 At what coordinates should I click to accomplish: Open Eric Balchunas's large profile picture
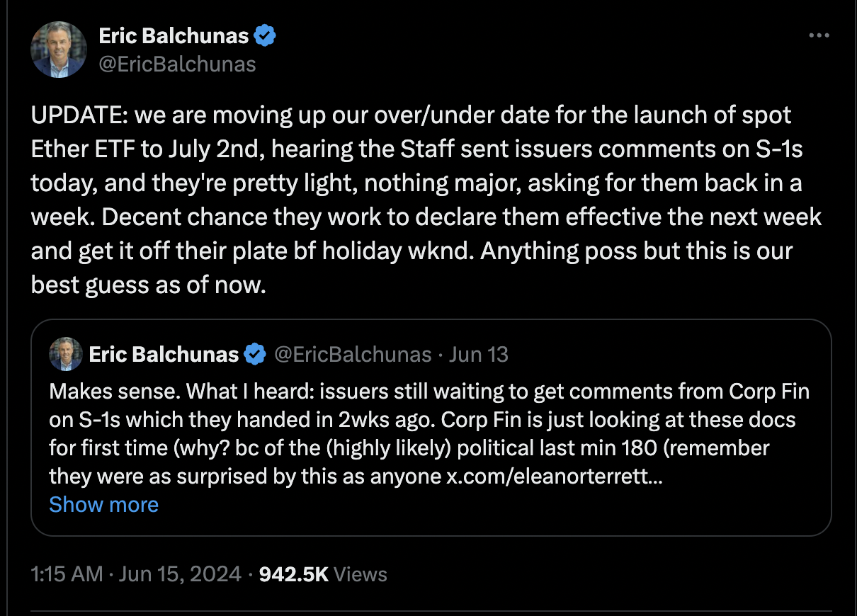click(58, 50)
